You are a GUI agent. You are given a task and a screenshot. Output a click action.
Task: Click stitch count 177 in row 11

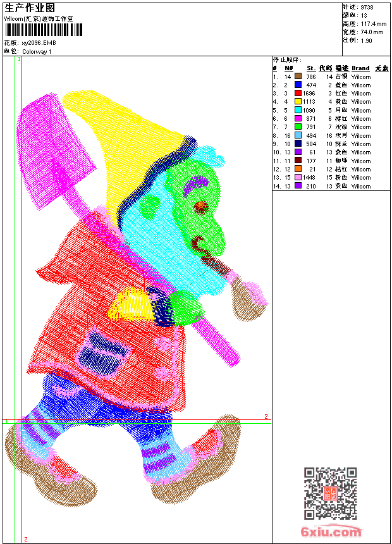point(311,161)
